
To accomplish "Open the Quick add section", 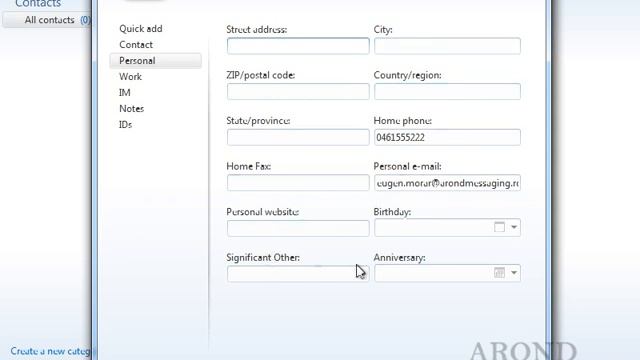I will click(140, 29).
